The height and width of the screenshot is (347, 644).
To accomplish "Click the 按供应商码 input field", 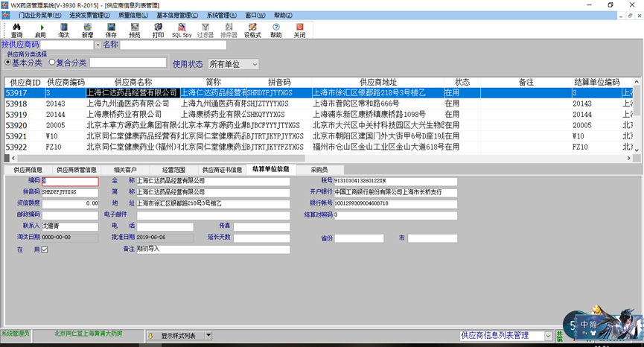I will pyautogui.click(x=67, y=45).
